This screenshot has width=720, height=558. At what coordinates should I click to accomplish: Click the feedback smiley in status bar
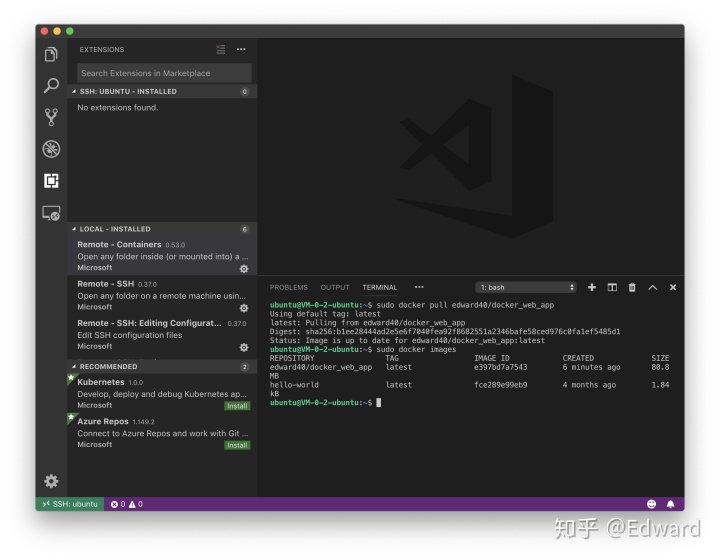coord(651,504)
